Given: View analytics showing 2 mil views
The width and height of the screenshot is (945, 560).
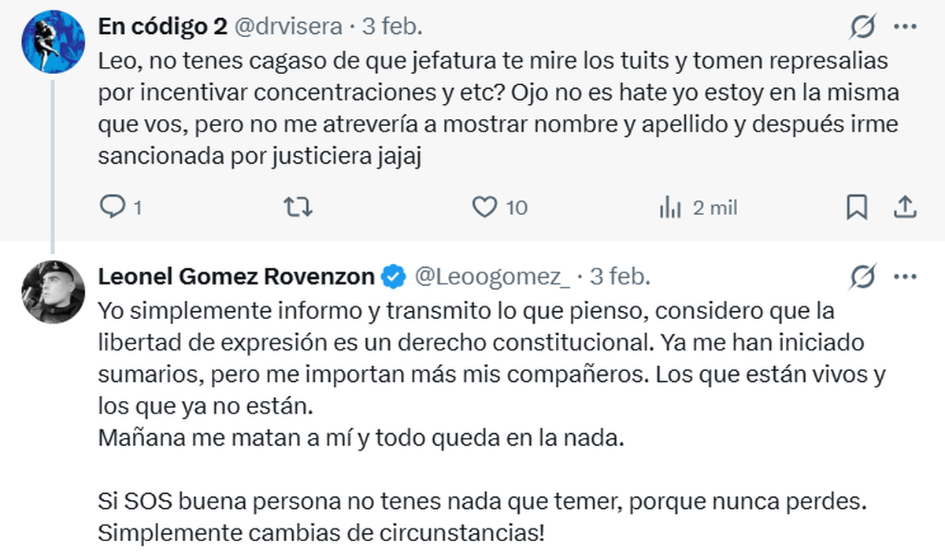Looking at the screenshot, I should 670,207.
